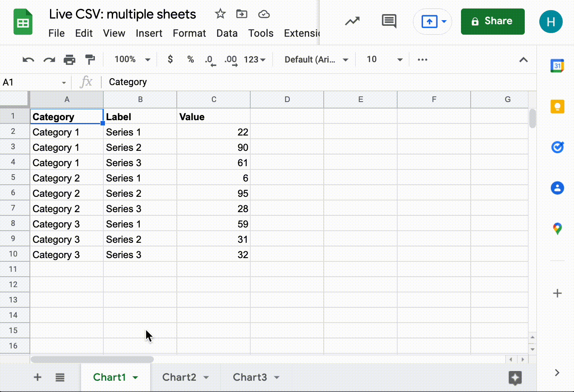Click the Share button
The height and width of the screenshot is (392, 574).
pyautogui.click(x=492, y=21)
